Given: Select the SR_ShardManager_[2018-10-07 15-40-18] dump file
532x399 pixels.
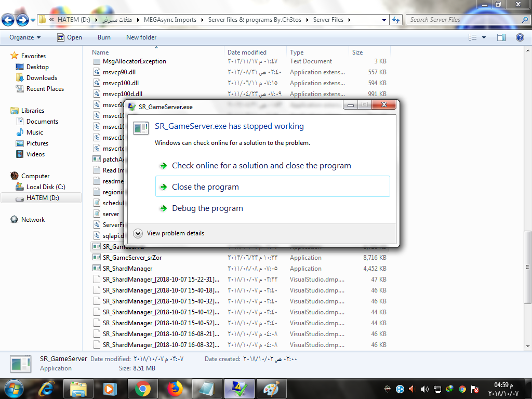Looking at the screenshot, I should pos(161,290).
